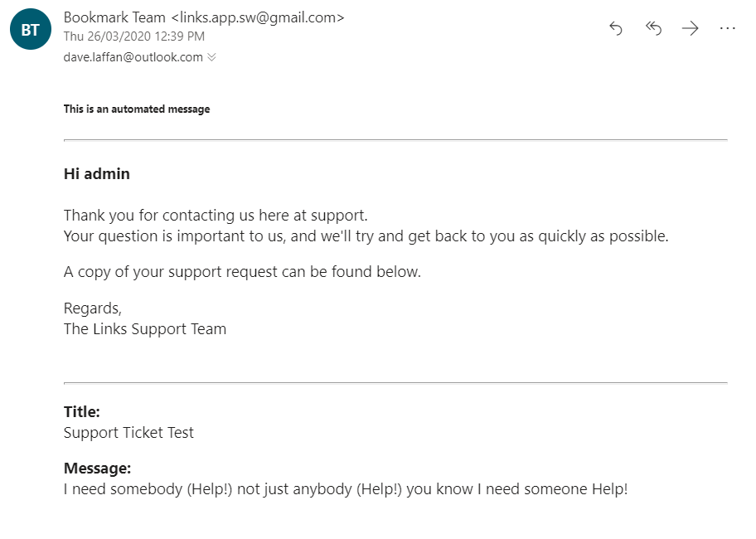Screen dimensions: 756x539
Task: Click the "I need somebody (Help!)" message text
Action: pyautogui.click(x=346, y=488)
